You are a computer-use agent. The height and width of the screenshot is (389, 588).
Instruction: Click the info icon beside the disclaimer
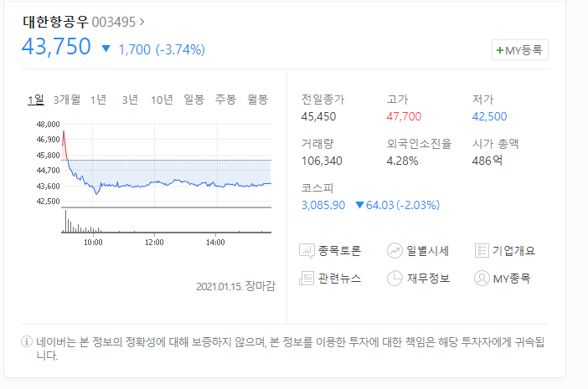coord(27,341)
